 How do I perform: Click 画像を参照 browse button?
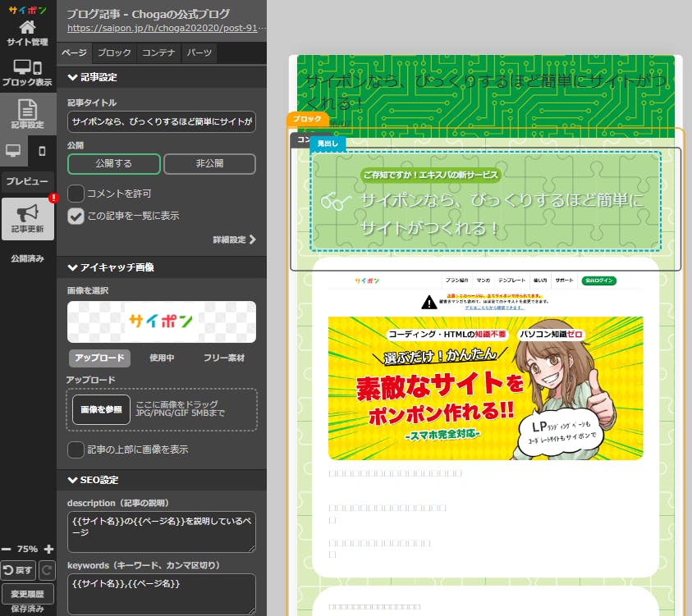point(101,409)
